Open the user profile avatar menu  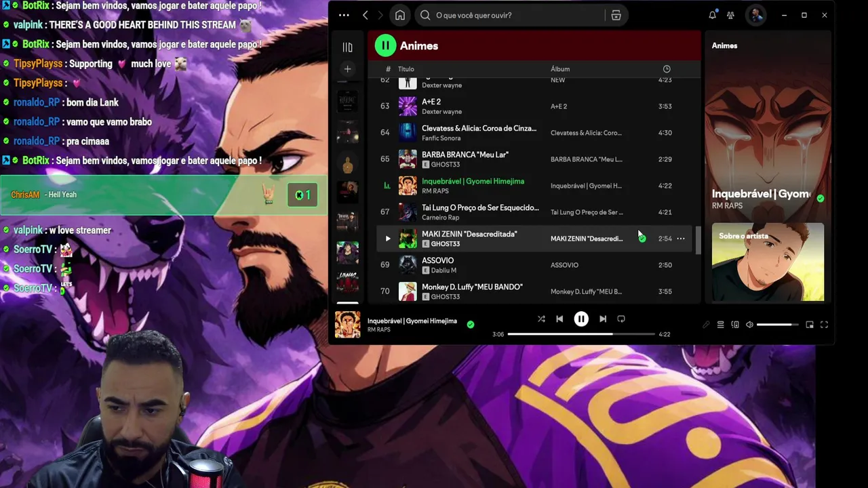tap(756, 15)
